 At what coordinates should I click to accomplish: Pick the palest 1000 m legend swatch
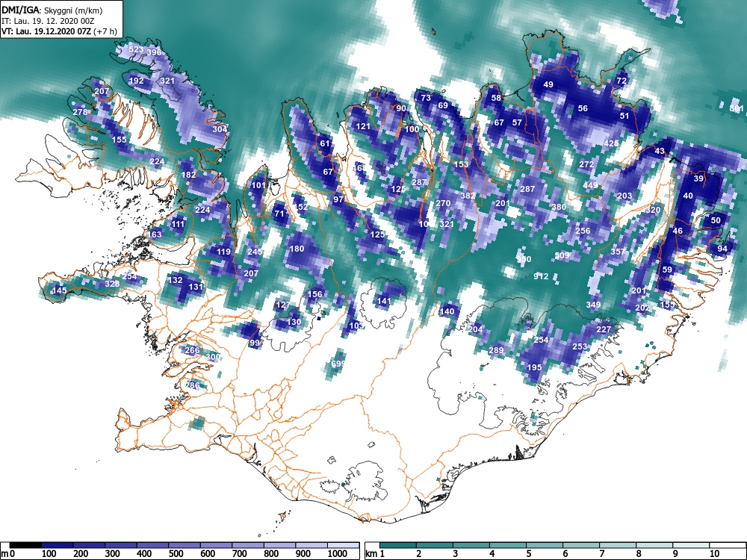click(x=343, y=545)
